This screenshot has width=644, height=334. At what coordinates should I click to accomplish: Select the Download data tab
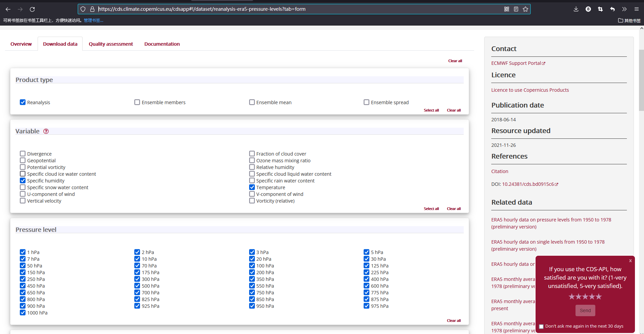click(60, 44)
